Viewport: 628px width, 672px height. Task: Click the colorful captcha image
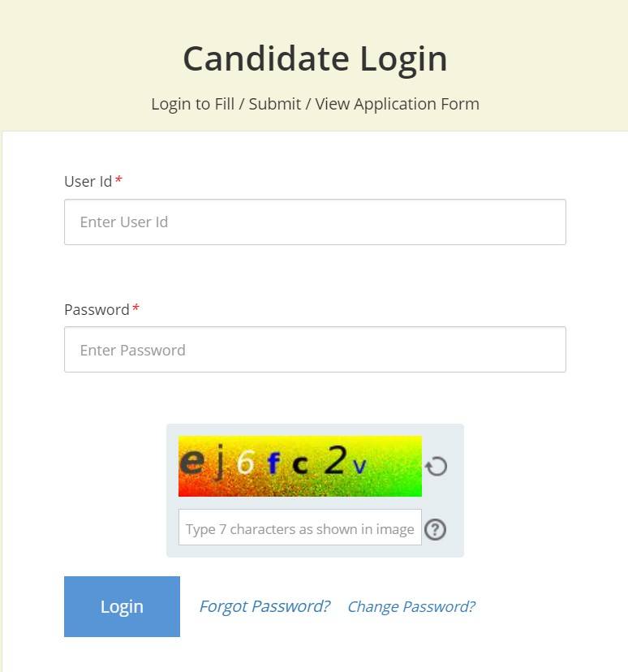(299, 467)
